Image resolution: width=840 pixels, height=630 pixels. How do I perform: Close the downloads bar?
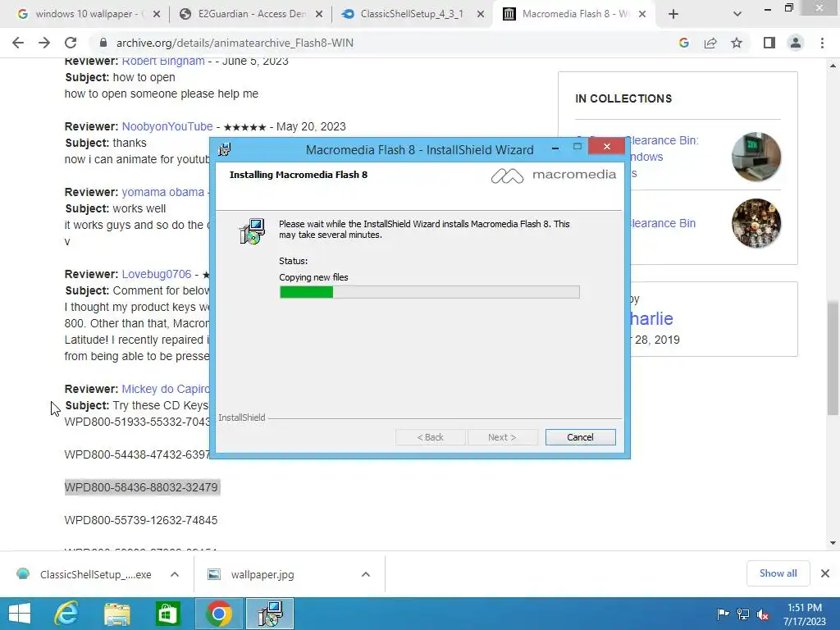[x=825, y=573]
